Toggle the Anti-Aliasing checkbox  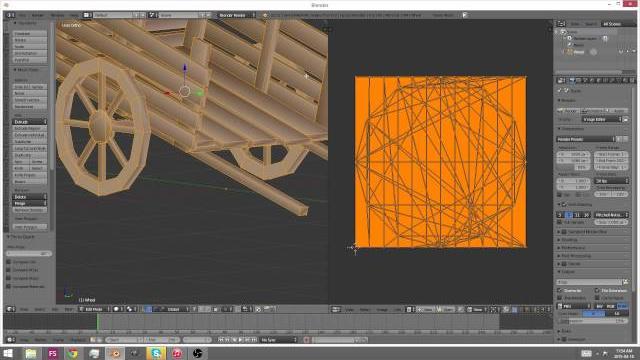[564, 204]
